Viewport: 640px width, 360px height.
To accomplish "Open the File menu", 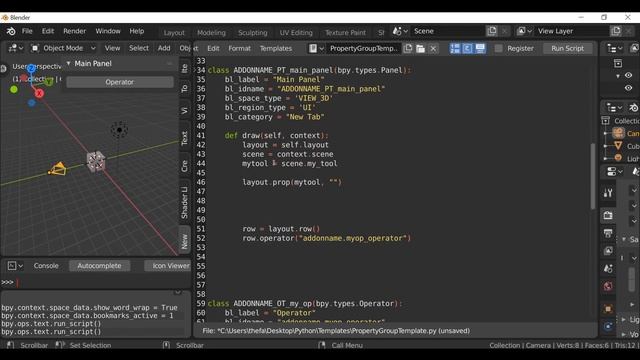I will click(27, 31).
